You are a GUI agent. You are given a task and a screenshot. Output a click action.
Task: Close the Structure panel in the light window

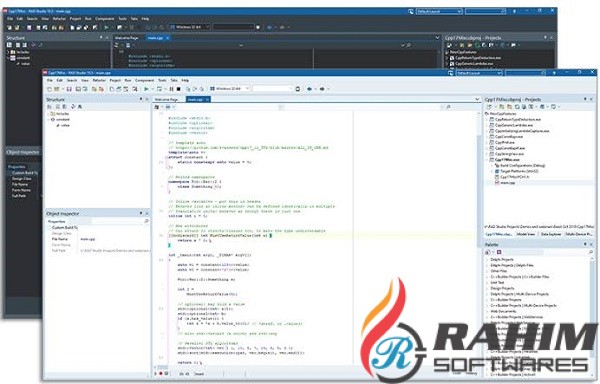(x=147, y=99)
